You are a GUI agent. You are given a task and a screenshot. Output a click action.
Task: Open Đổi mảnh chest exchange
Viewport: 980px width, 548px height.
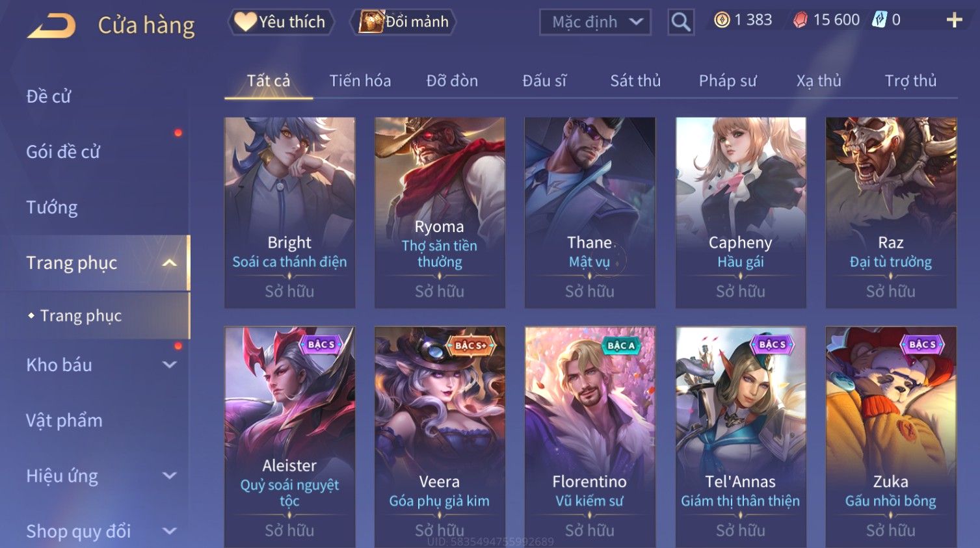403,22
